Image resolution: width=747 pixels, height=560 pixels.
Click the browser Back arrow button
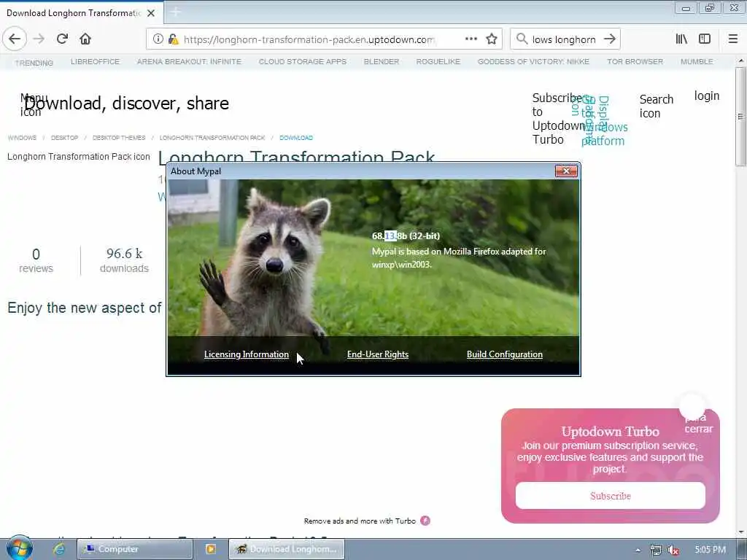point(15,39)
